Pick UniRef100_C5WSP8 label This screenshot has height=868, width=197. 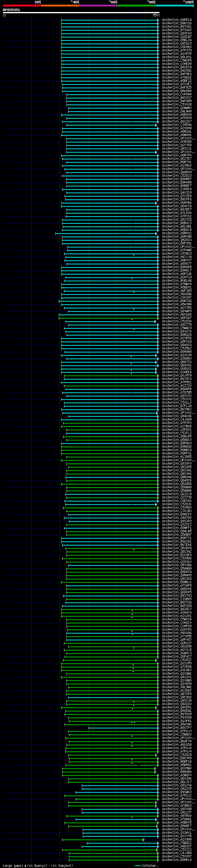click(x=176, y=60)
